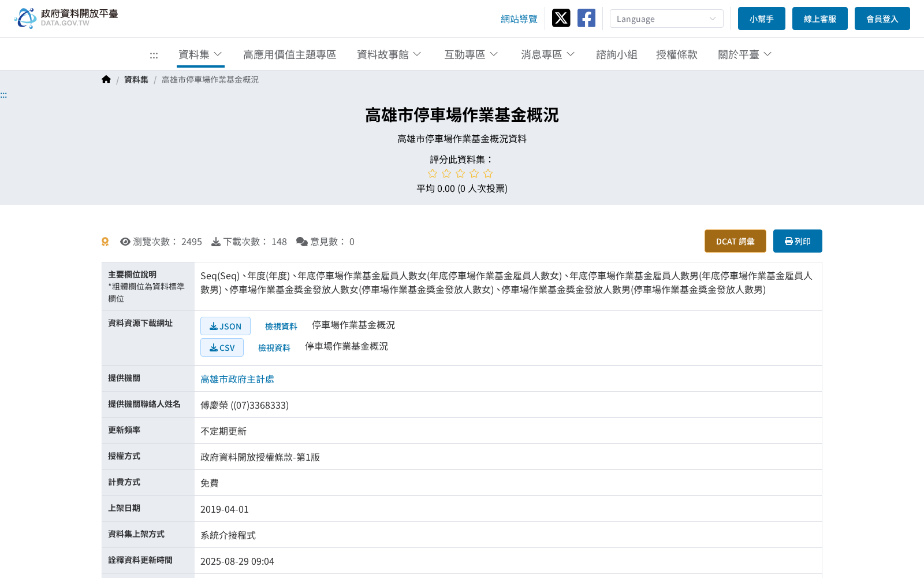
Task: Open 授權條款 menu item
Action: pyautogui.click(x=677, y=54)
